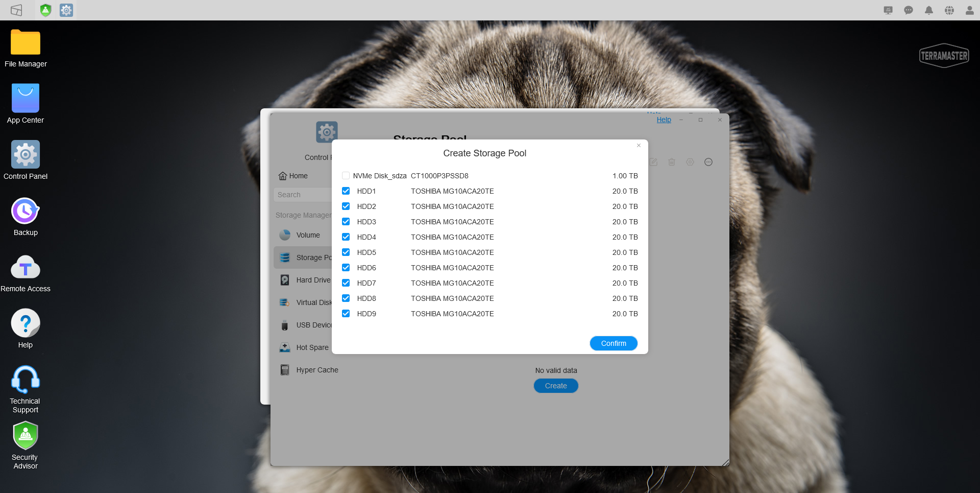This screenshot has height=493, width=980.
Task: Uncheck the HDD1 checkbox
Action: [x=346, y=191]
